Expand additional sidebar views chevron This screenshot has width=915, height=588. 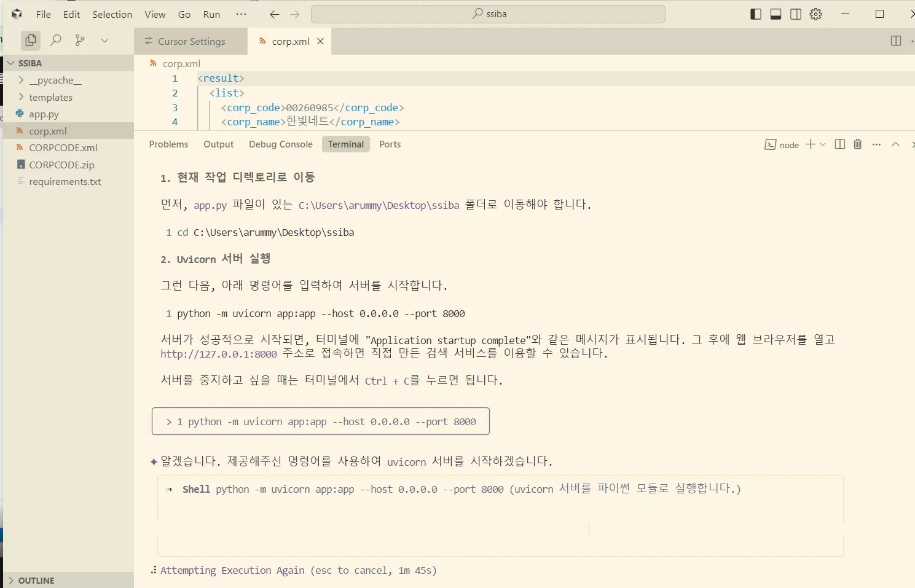click(x=104, y=41)
